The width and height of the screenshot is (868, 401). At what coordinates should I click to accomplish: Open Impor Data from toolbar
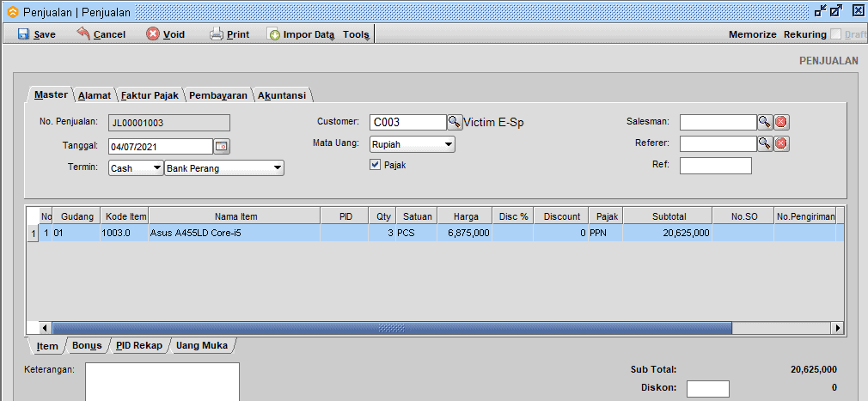[x=301, y=34]
